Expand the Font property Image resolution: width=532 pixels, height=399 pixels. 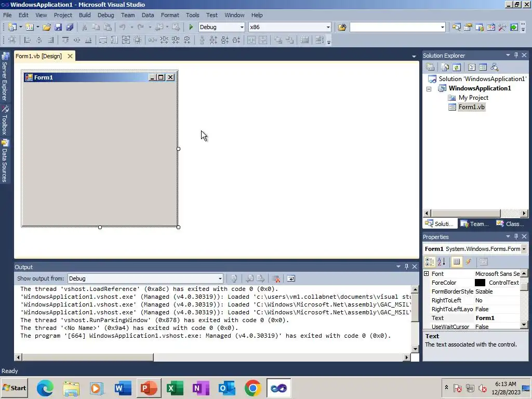[x=427, y=274]
